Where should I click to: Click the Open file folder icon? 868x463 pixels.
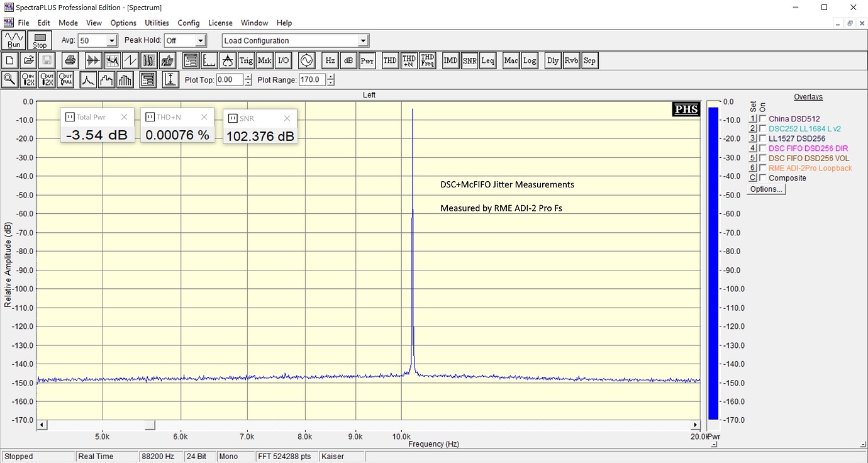pyautogui.click(x=28, y=60)
